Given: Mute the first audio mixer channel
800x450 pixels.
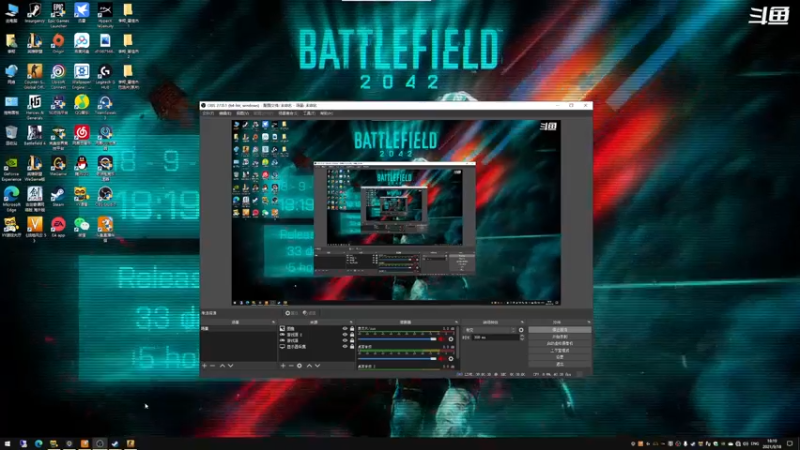Looking at the screenshot, I should click(442, 339).
